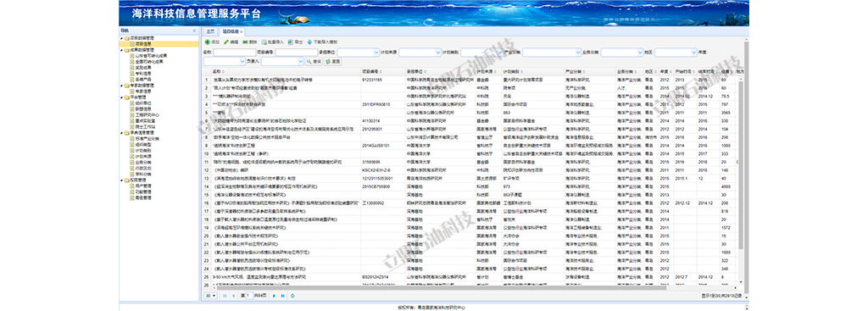Close the 项目信息 tab
The image size is (868, 311).
242,32
